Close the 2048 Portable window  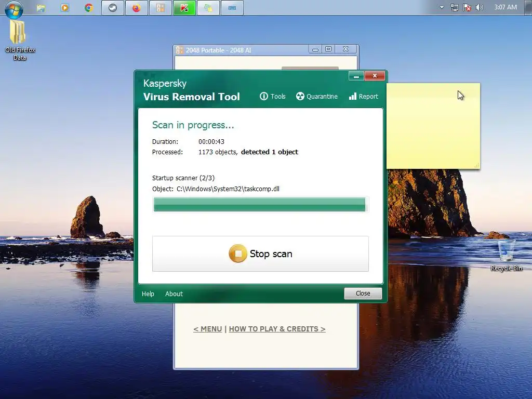(345, 49)
